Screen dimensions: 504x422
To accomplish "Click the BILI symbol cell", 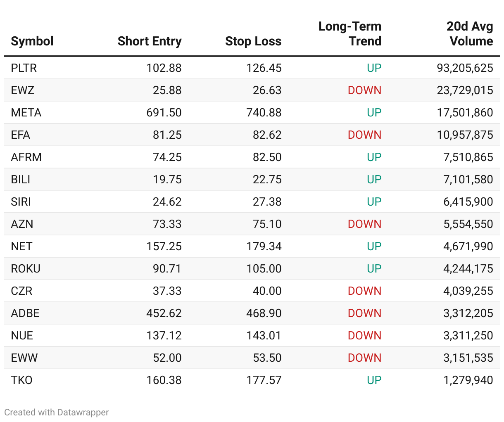I will (x=21, y=179).
